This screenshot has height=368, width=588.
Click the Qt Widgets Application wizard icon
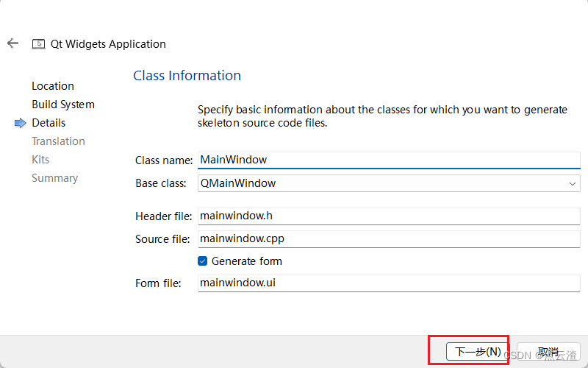38,44
